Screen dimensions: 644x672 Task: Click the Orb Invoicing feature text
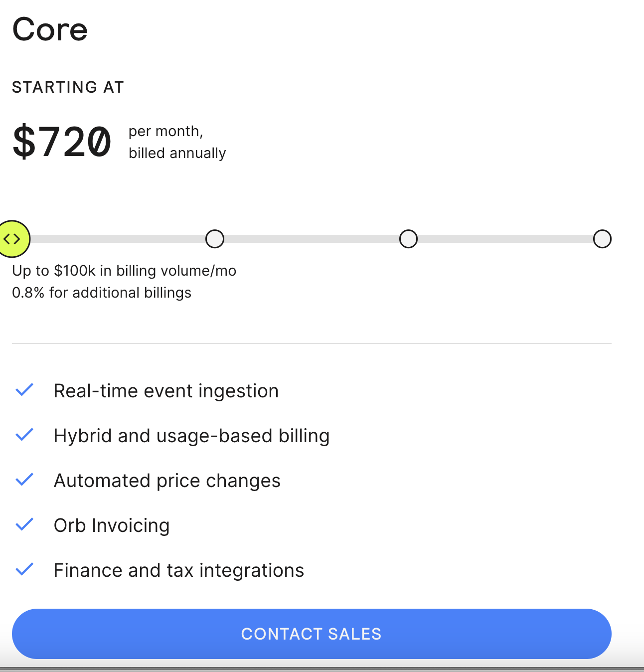coord(112,525)
